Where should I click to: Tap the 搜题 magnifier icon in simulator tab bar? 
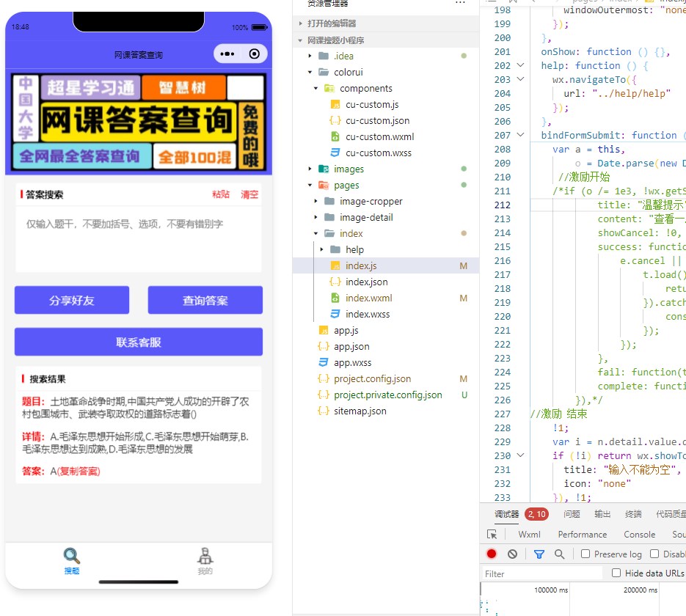pyautogui.click(x=71, y=554)
